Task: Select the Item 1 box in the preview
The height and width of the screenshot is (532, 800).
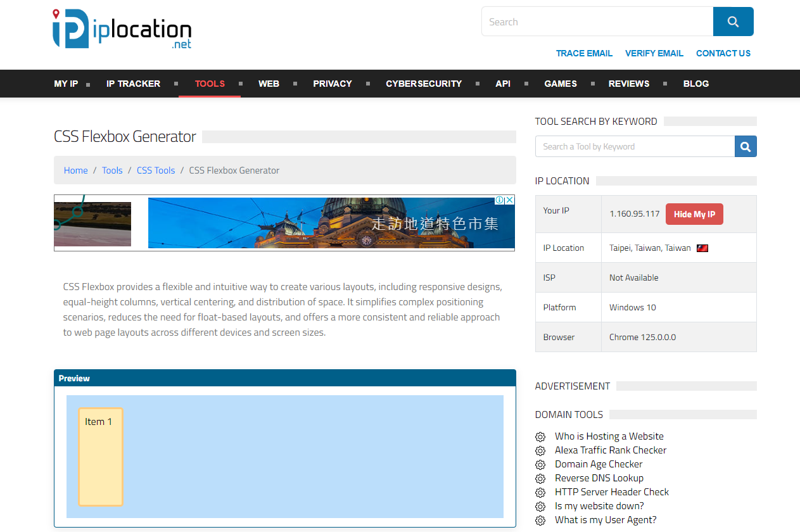Action: [101, 457]
